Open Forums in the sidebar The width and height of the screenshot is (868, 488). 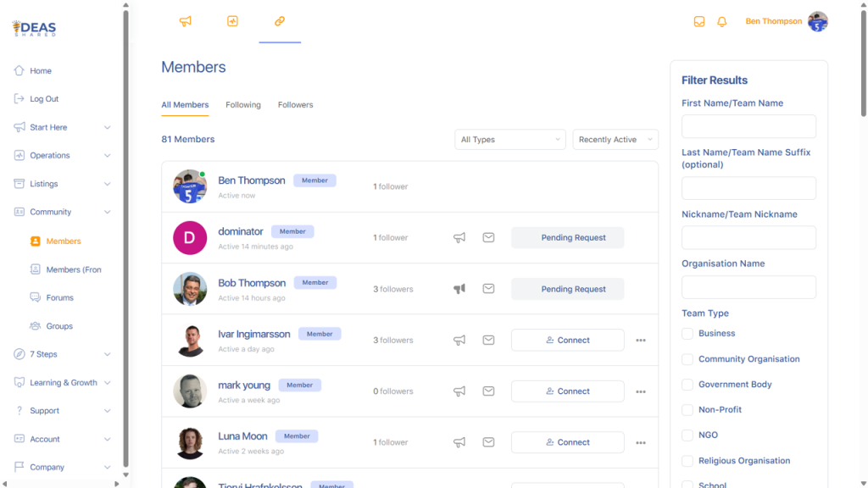pyautogui.click(x=60, y=297)
